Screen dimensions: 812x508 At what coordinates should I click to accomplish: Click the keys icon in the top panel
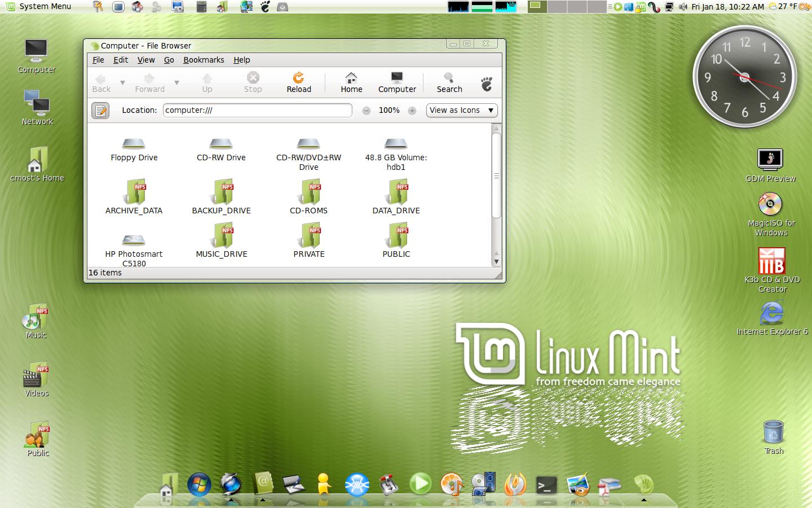98,7
